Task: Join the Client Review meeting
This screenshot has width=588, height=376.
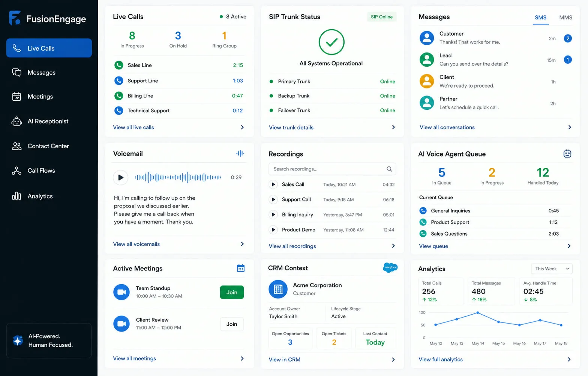Action: 232,324
